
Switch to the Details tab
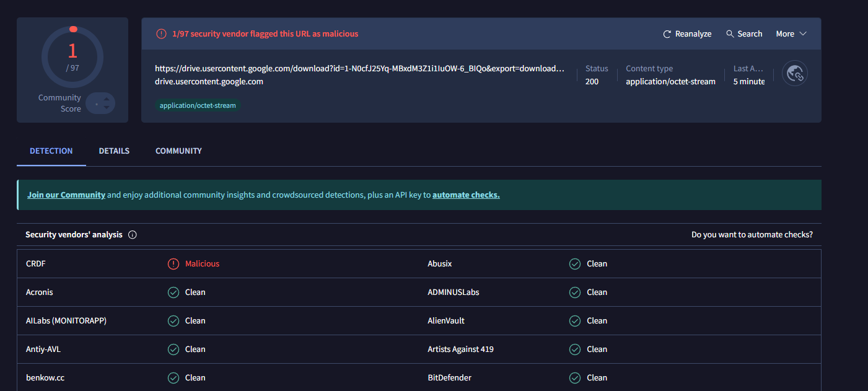point(114,151)
